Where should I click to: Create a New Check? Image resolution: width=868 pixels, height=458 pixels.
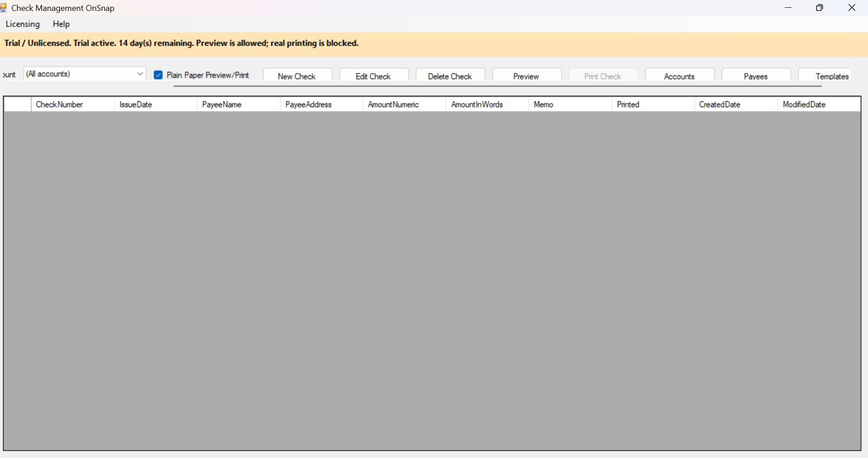click(297, 76)
